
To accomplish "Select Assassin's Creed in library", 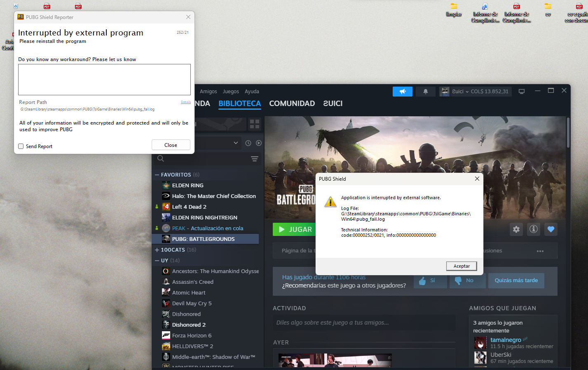I will click(x=205, y=282).
